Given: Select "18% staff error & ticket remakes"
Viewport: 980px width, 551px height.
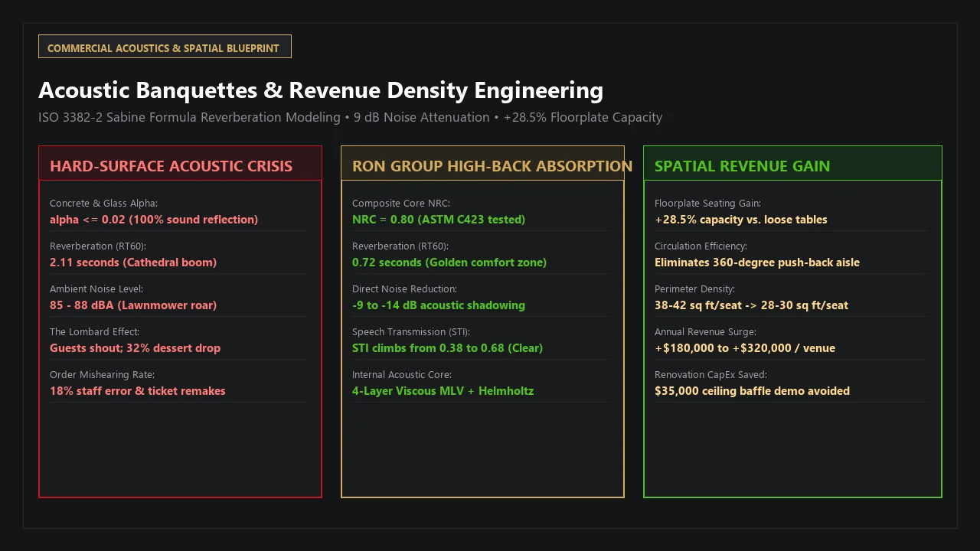Looking at the screenshot, I should pyautogui.click(x=138, y=391).
